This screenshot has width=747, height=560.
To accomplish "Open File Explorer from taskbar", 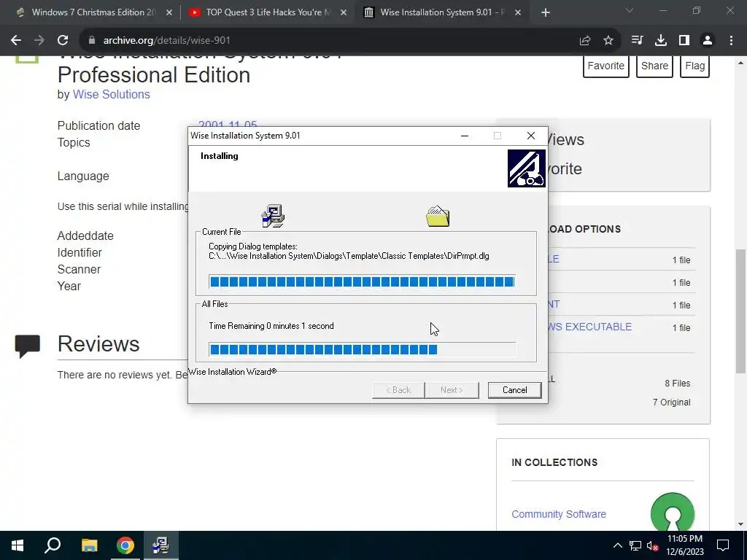I will 89,545.
